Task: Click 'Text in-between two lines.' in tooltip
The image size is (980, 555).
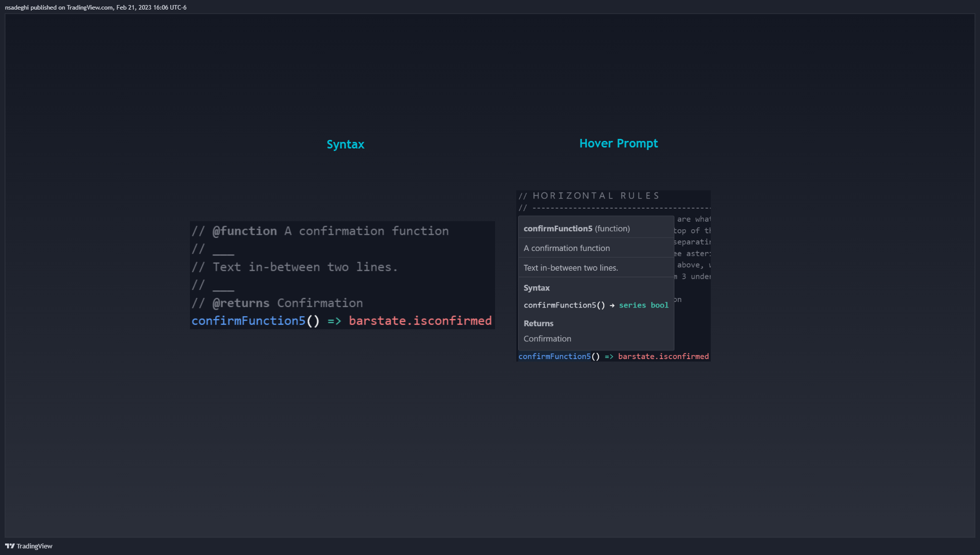Action: tap(571, 268)
